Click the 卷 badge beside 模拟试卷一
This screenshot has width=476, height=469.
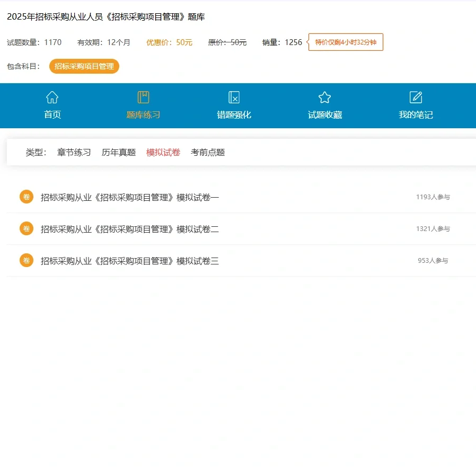[x=26, y=197]
